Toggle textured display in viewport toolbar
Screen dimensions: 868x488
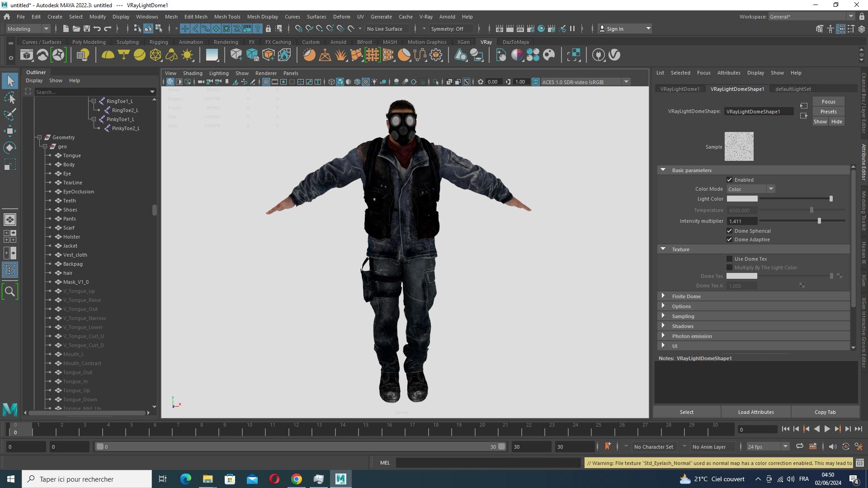(x=366, y=82)
